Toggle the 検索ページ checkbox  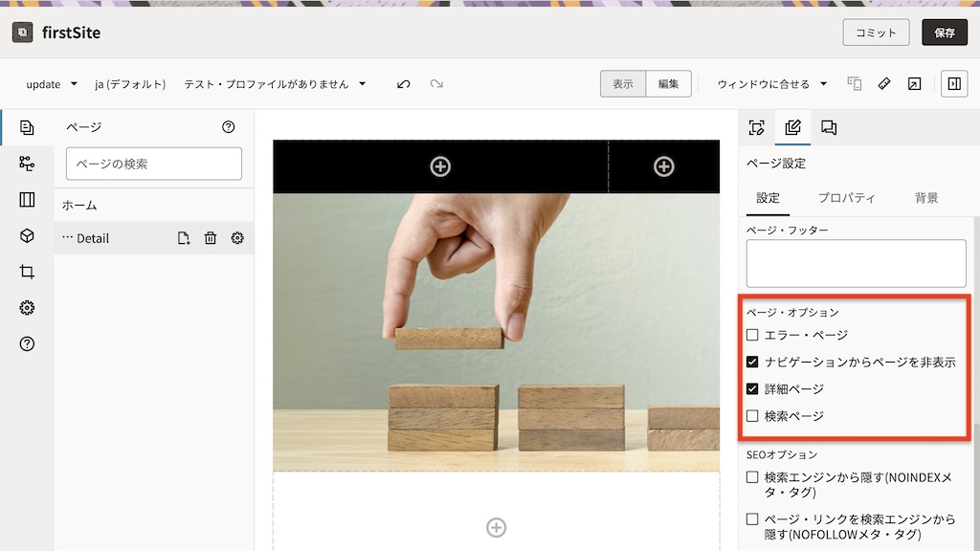tap(752, 416)
